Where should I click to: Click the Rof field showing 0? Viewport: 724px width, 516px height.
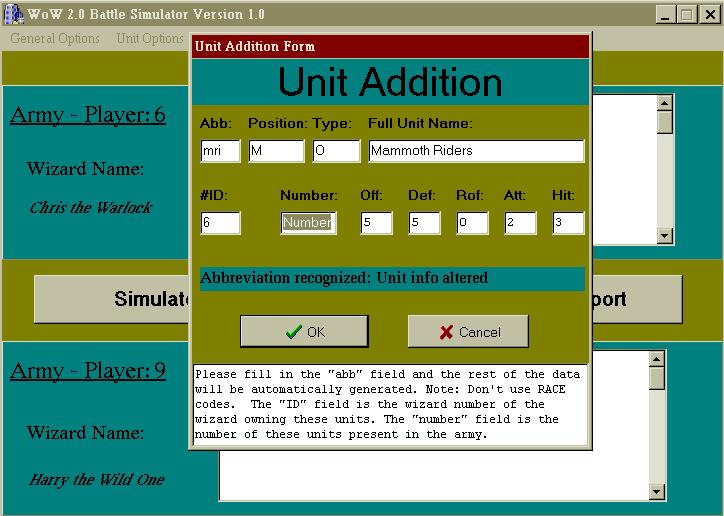[473, 223]
